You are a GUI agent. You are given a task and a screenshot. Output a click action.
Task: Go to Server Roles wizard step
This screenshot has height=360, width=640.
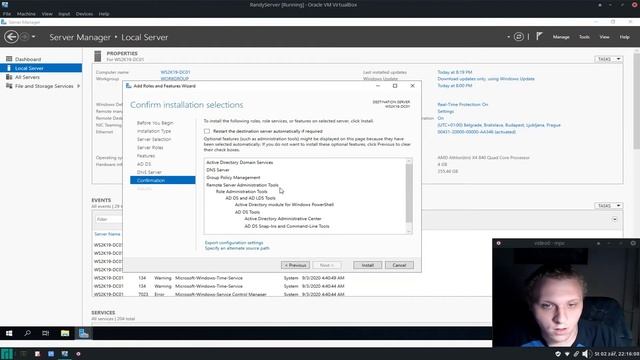tap(150, 147)
